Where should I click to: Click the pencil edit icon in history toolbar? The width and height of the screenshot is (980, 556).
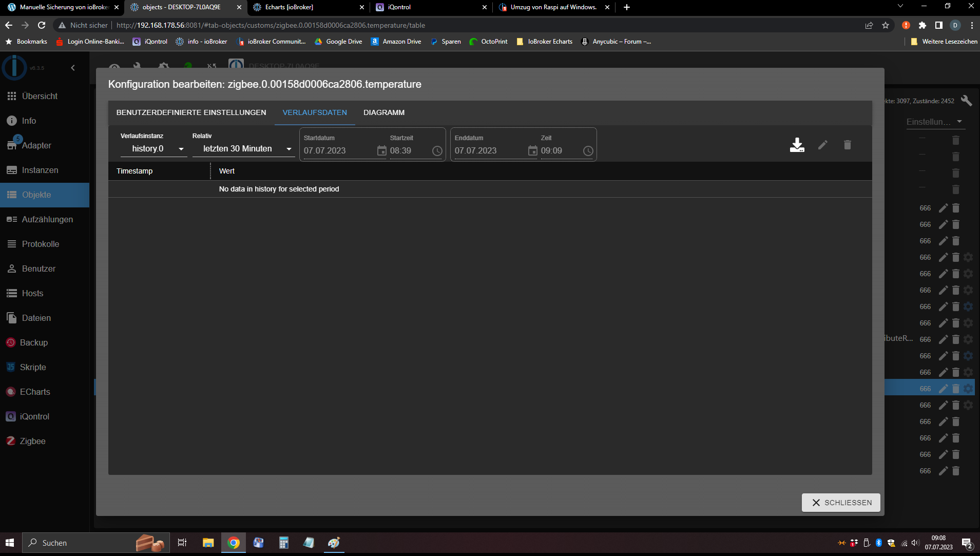click(823, 145)
